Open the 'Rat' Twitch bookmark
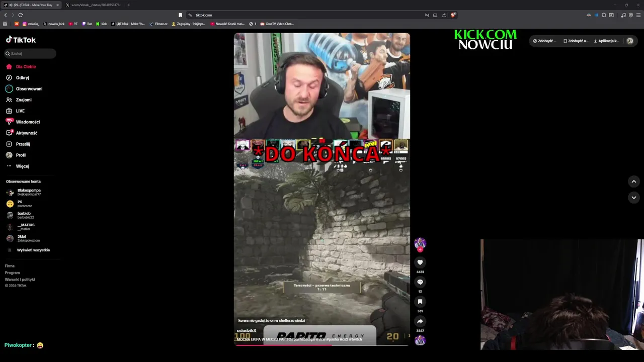 tap(87, 24)
